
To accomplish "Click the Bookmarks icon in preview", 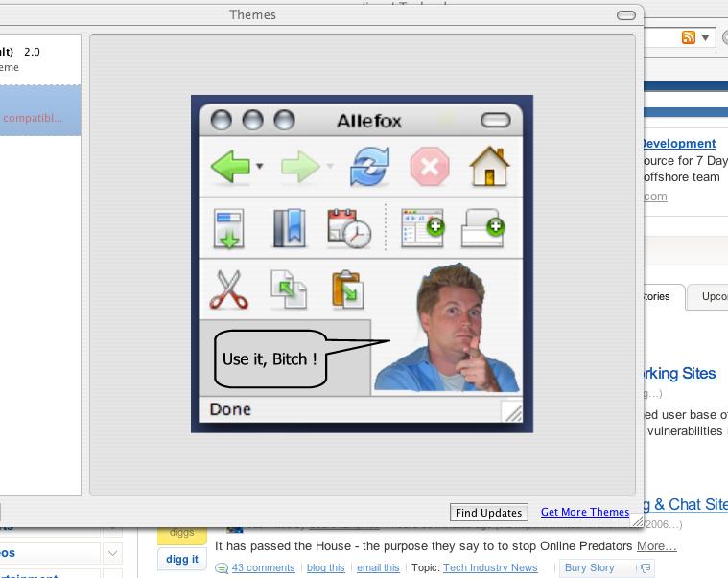I will click(290, 228).
